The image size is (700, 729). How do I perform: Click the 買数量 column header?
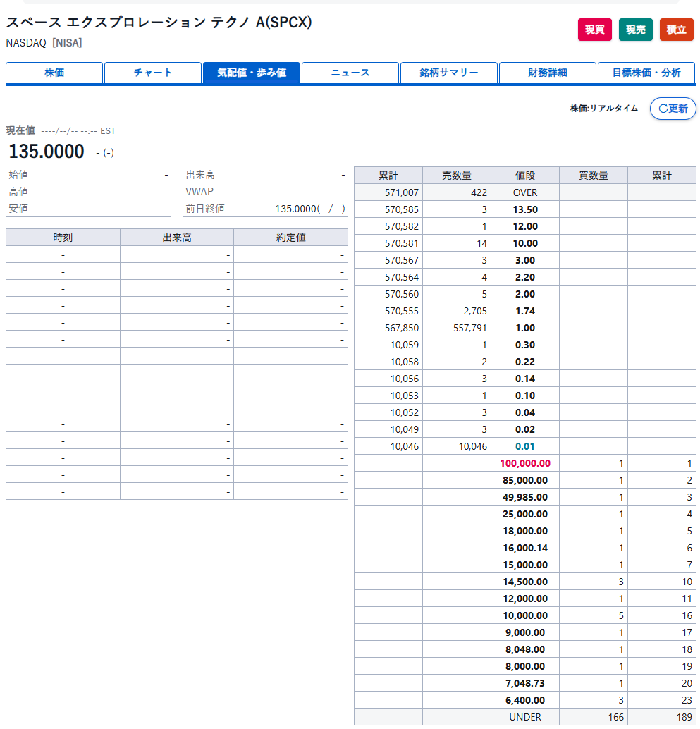point(594,176)
